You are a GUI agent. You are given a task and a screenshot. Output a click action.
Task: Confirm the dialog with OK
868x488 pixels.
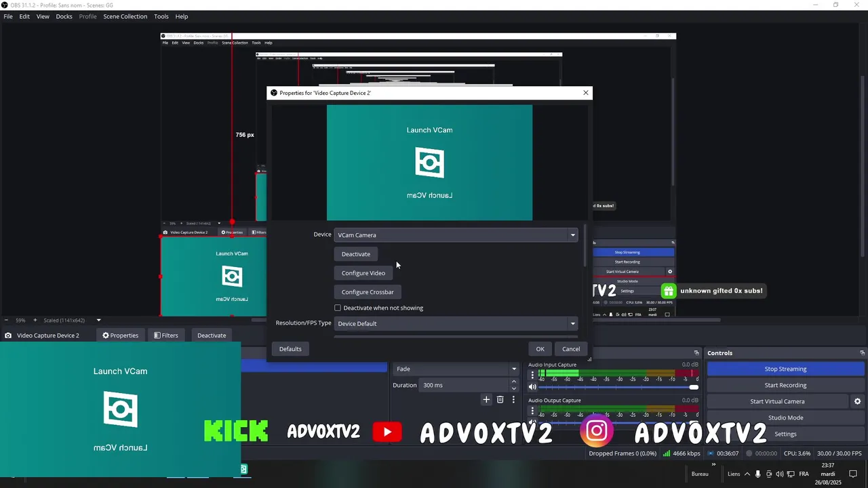point(540,349)
